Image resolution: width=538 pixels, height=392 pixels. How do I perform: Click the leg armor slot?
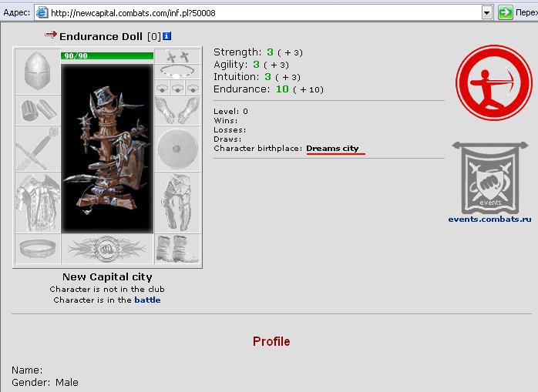(x=177, y=203)
